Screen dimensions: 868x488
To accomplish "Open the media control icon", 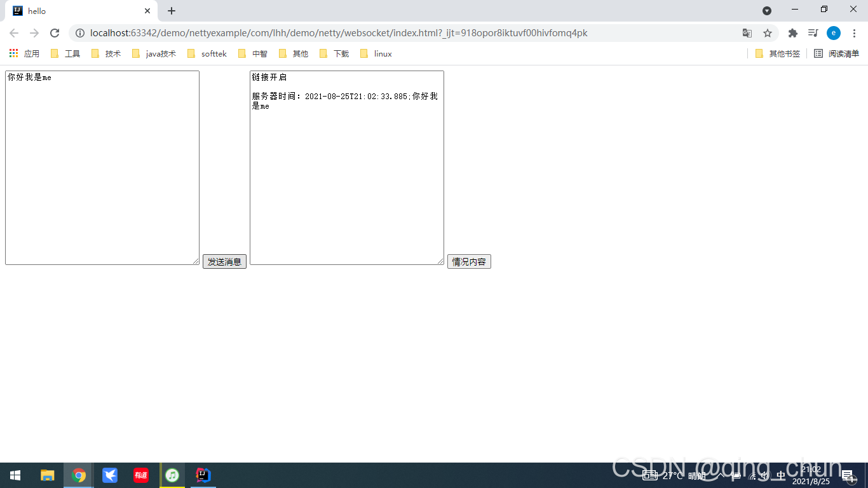I will [813, 33].
